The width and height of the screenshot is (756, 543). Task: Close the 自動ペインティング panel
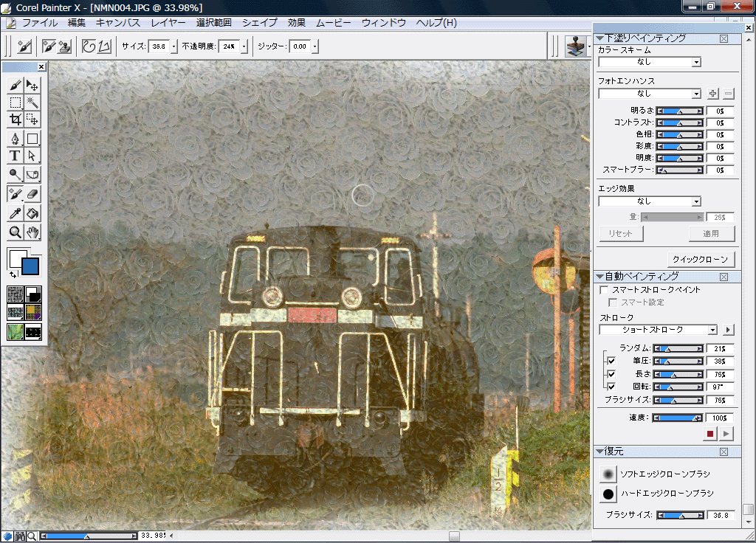point(724,277)
